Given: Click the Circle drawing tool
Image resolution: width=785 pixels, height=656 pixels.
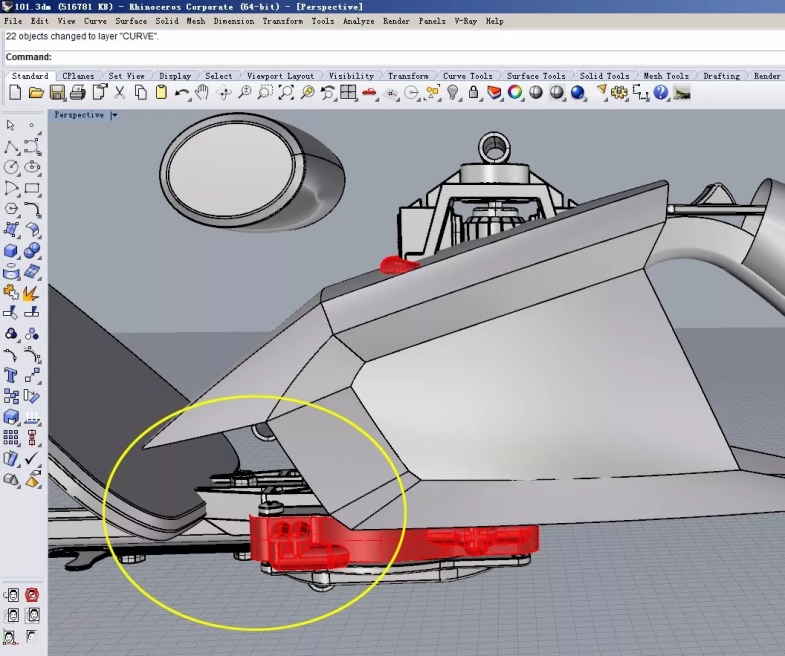Looking at the screenshot, I should [x=11, y=167].
